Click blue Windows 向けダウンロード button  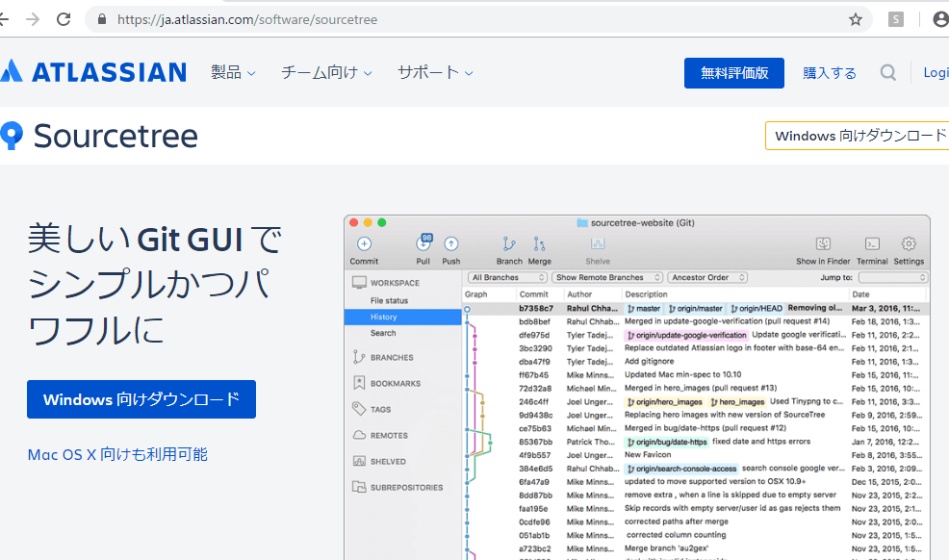141,399
